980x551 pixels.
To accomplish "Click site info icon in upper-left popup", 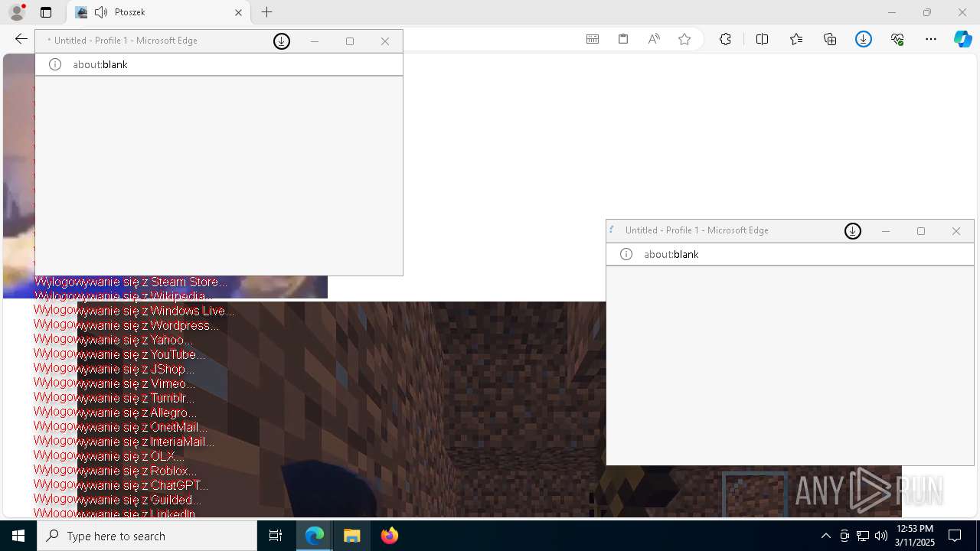I will (x=55, y=64).
